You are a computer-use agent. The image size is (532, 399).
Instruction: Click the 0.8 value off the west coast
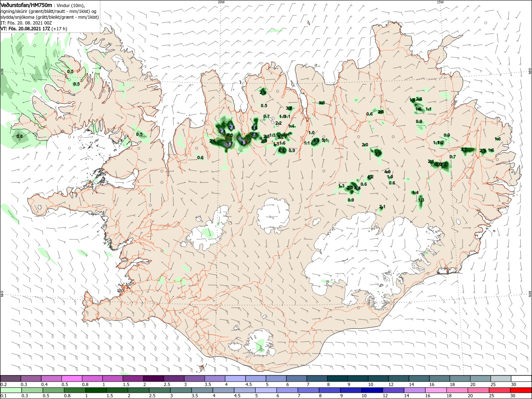[20, 136]
